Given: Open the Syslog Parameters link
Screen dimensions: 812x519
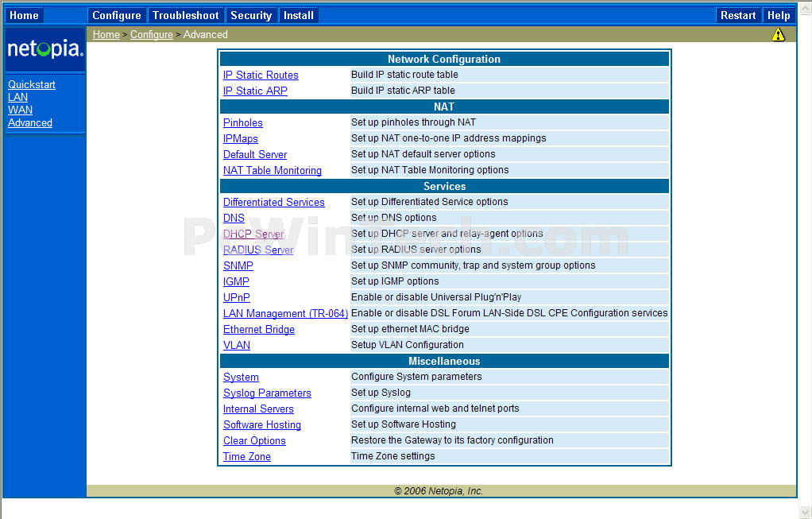Looking at the screenshot, I should (267, 393).
